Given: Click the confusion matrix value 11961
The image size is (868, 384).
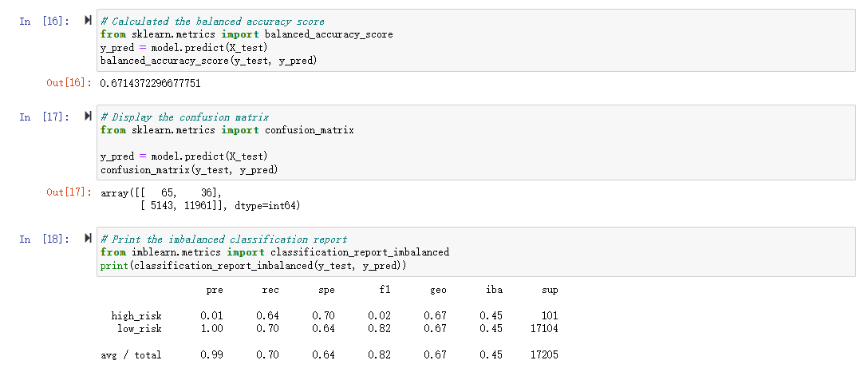Looking at the screenshot, I should [x=196, y=206].
